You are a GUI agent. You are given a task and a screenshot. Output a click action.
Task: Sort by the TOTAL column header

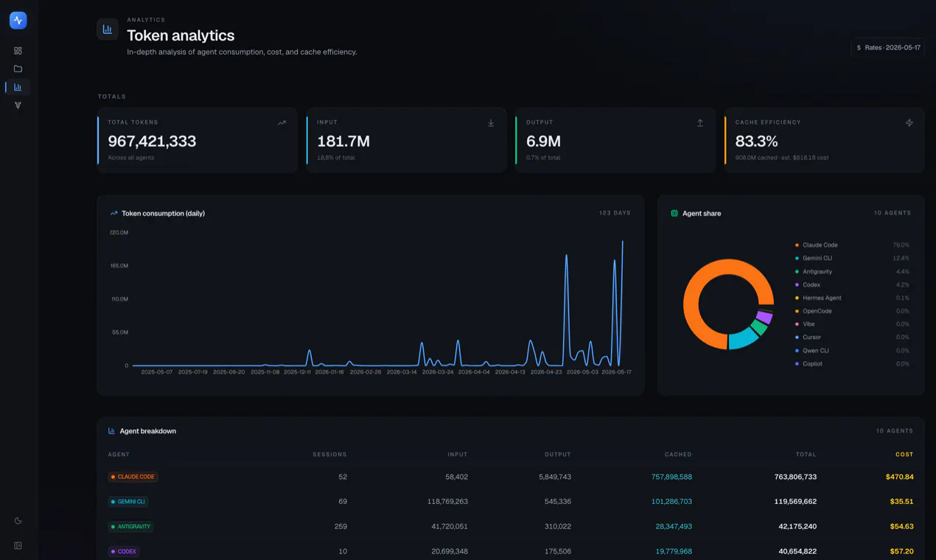pyautogui.click(x=806, y=455)
